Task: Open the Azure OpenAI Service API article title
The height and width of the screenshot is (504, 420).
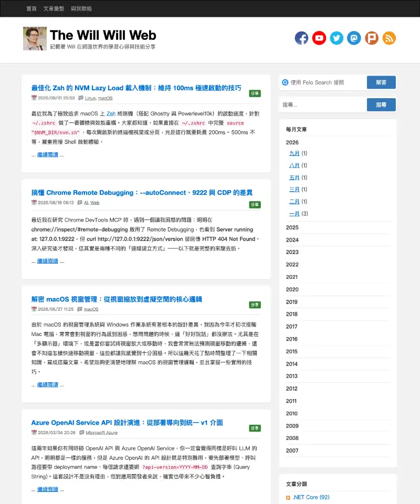Action: click(127, 423)
